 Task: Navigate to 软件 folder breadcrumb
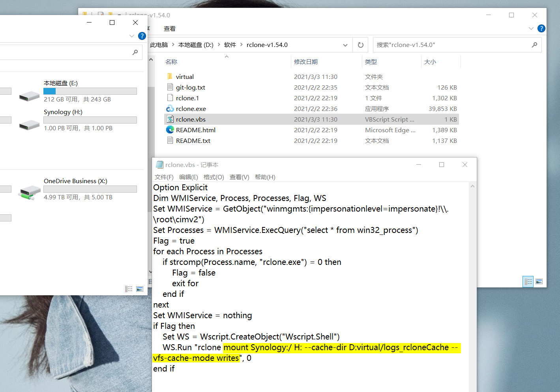point(230,45)
